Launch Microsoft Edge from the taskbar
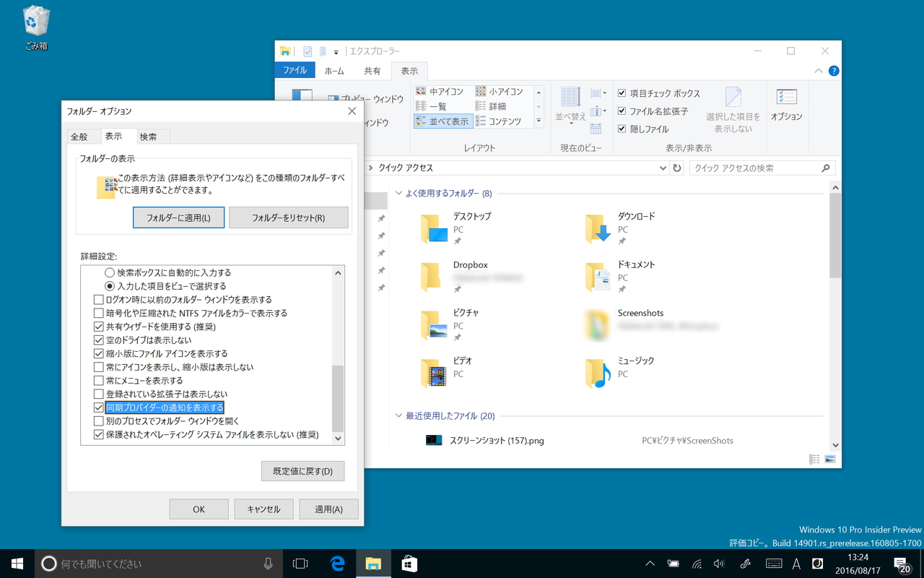This screenshot has height=578, width=924. click(x=339, y=564)
